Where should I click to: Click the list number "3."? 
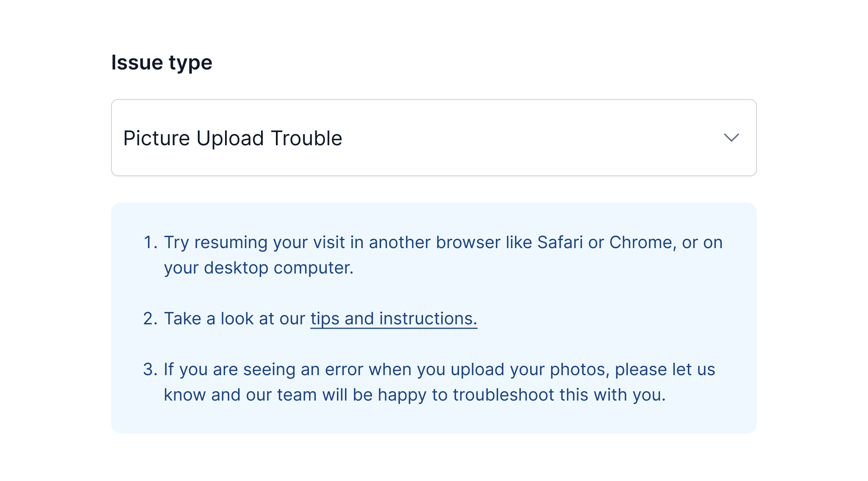[x=150, y=369]
